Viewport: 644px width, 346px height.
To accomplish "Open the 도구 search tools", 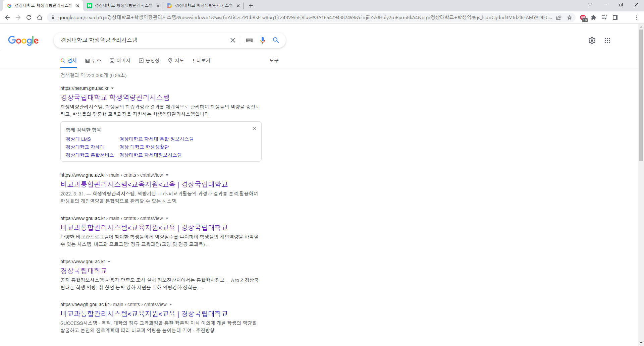I will tap(274, 61).
